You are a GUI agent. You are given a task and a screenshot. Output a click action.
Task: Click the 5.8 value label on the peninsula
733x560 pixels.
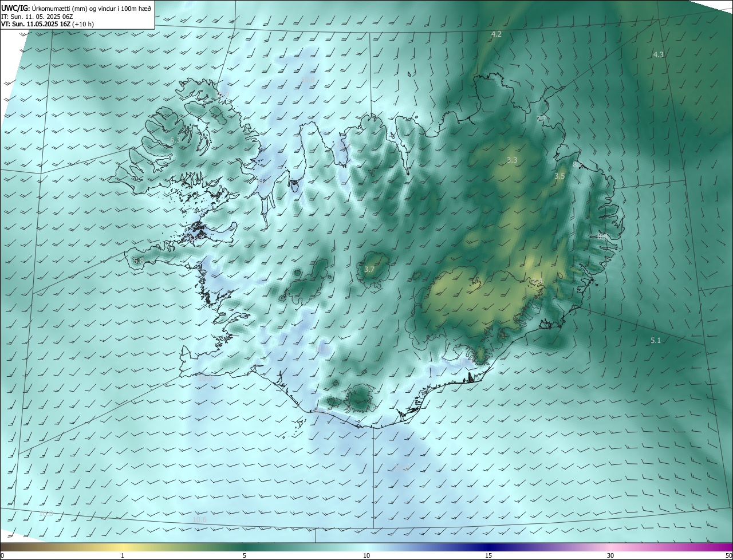[x=139, y=261]
